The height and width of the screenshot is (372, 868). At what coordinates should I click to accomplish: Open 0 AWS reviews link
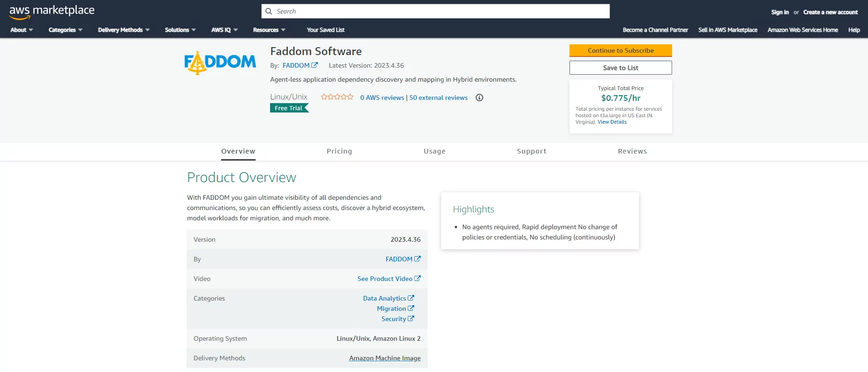tap(382, 98)
